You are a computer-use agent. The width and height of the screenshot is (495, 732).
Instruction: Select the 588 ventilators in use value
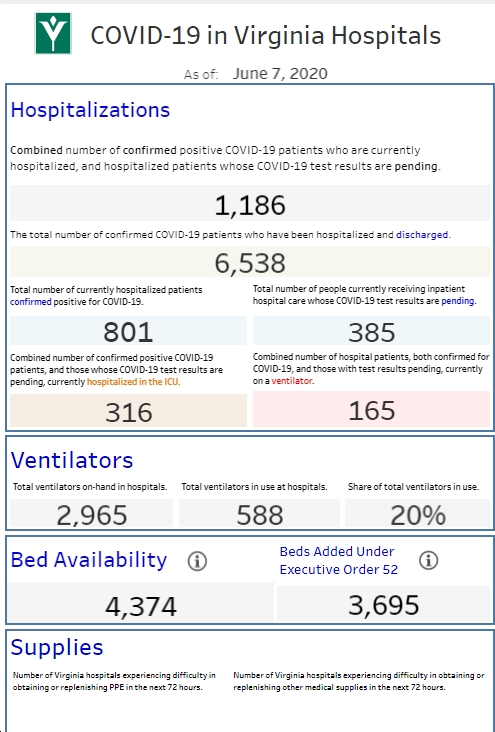click(x=259, y=514)
